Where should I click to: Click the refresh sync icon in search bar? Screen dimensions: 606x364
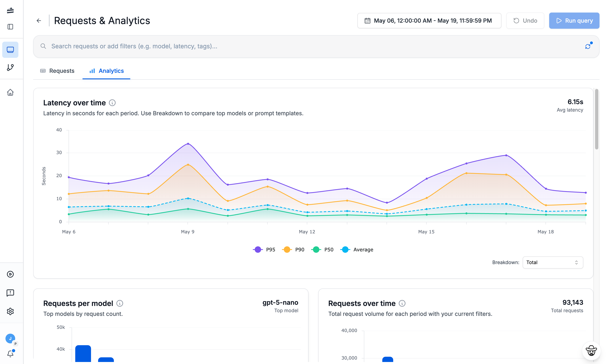(x=588, y=46)
